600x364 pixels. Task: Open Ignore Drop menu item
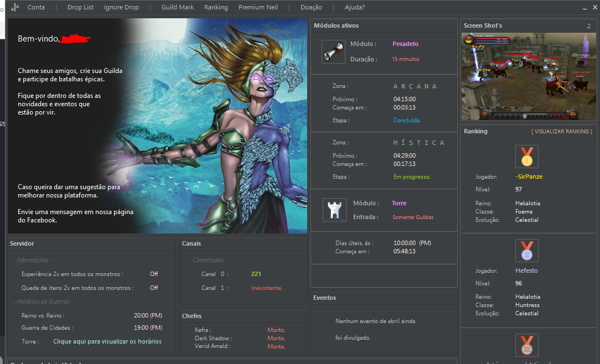121,7
